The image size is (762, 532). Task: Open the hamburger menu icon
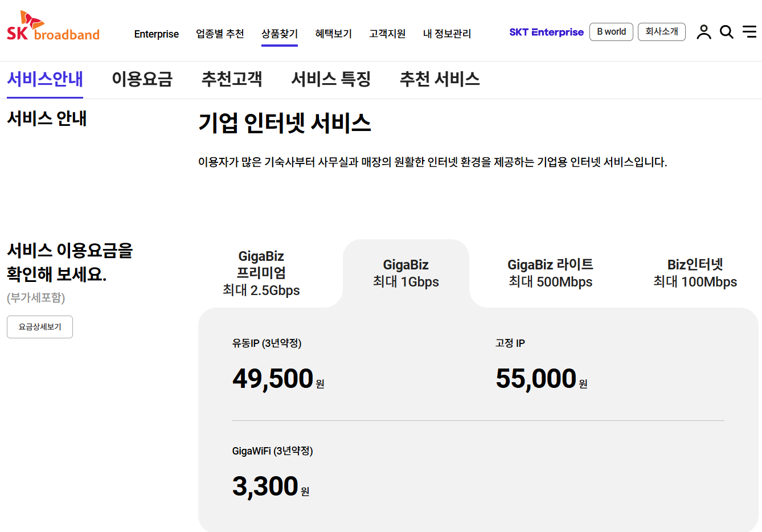pos(749,31)
